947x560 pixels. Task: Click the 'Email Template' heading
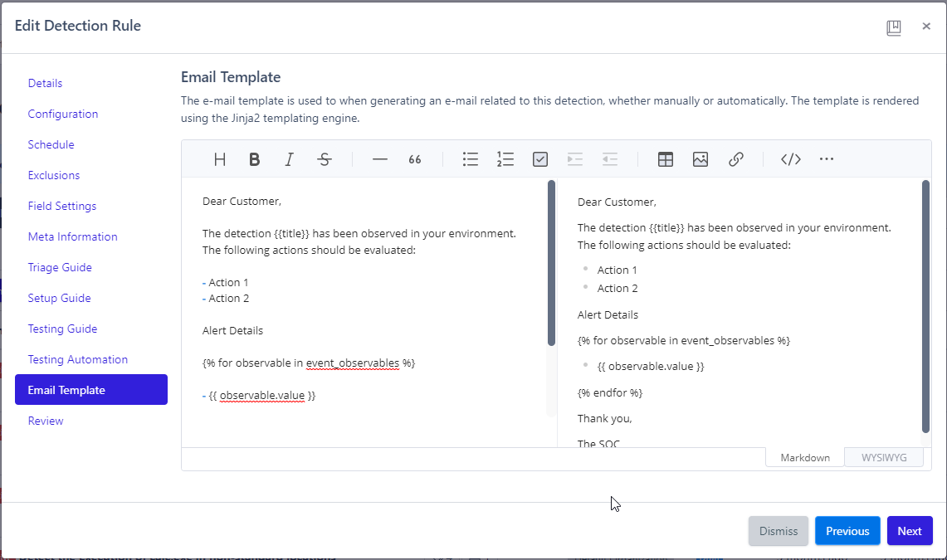(x=231, y=77)
